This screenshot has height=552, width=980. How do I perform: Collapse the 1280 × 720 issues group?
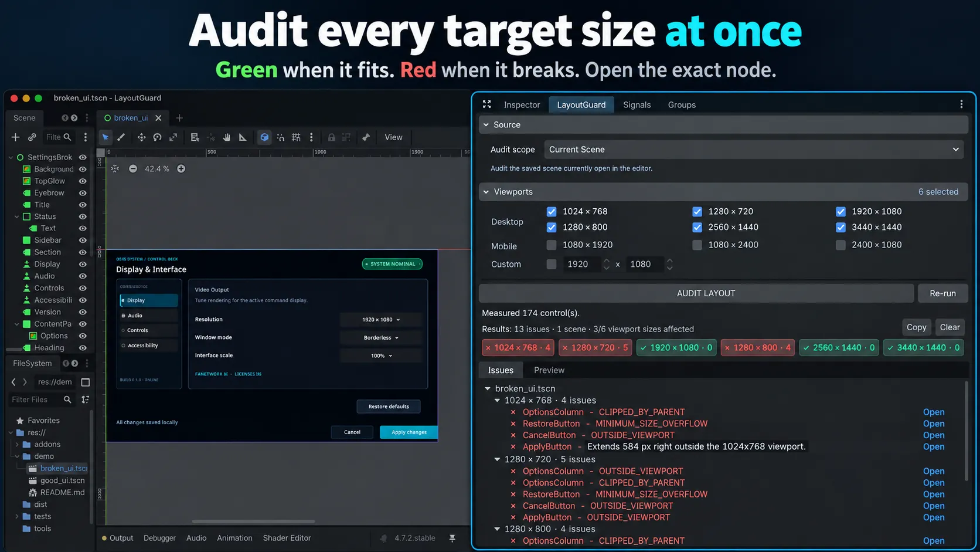point(497,459)
